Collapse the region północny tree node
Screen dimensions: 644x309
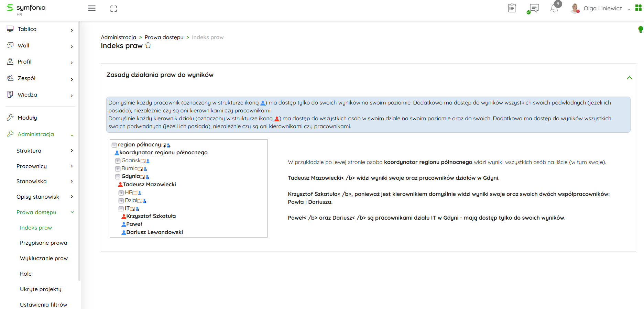click(114, 145)
